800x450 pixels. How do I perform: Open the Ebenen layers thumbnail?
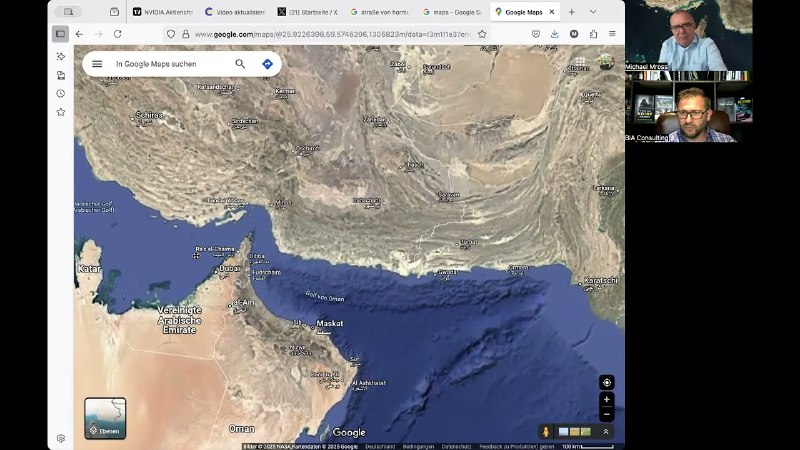(105, 418)
